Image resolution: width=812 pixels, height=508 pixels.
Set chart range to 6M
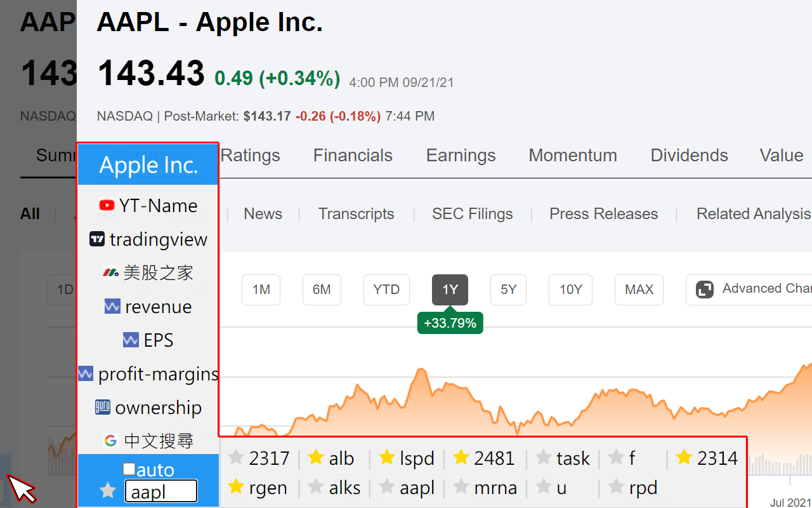point(322,290)
